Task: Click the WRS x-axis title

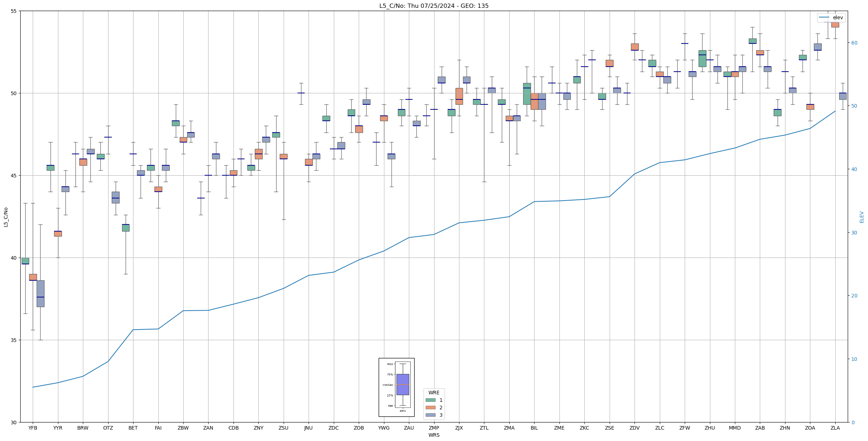Action: click(434, 435)
